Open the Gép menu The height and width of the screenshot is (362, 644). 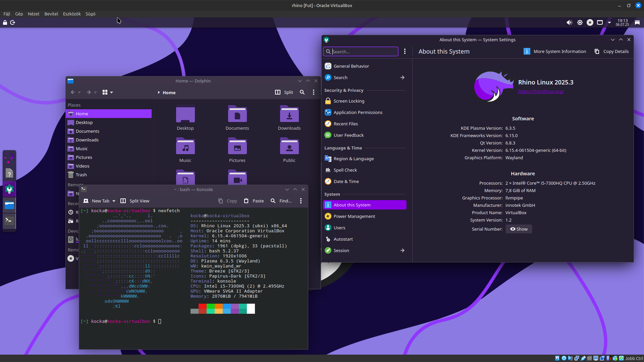click(x=19, y=14)
